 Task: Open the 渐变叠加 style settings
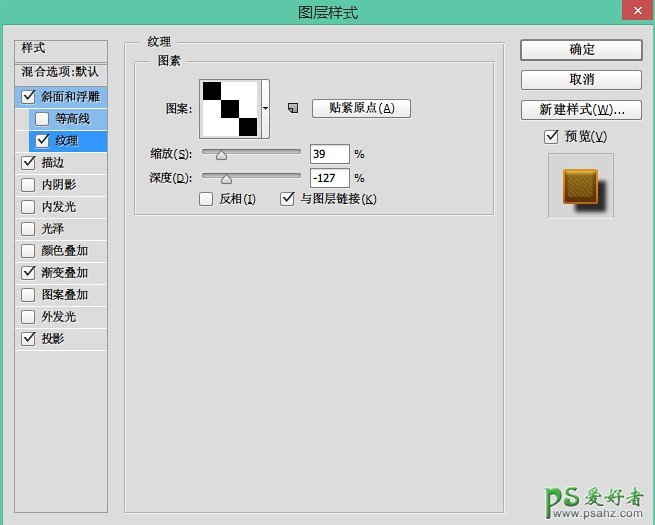pos(65,273)
